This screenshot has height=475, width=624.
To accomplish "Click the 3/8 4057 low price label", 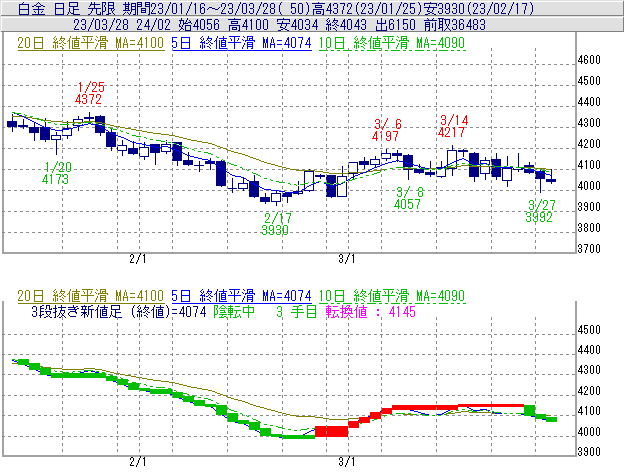I will pos(408,198).
